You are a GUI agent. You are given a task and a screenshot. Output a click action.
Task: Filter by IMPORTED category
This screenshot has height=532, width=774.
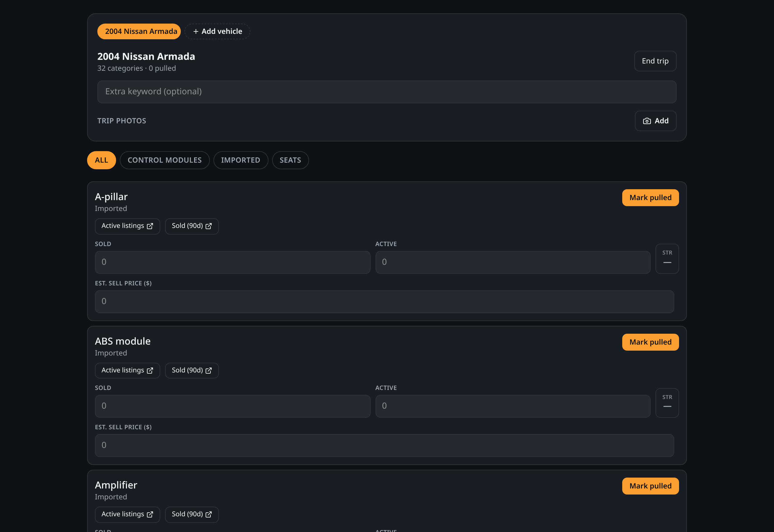[x=241, y=160]
